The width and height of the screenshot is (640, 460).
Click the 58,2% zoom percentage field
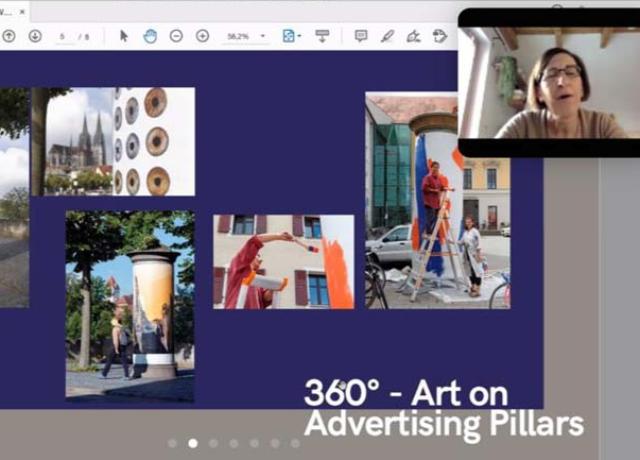(238, 36)
